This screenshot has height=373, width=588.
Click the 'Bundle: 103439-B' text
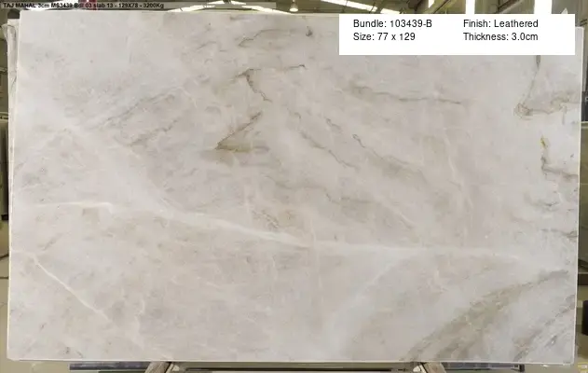(393, 22)
